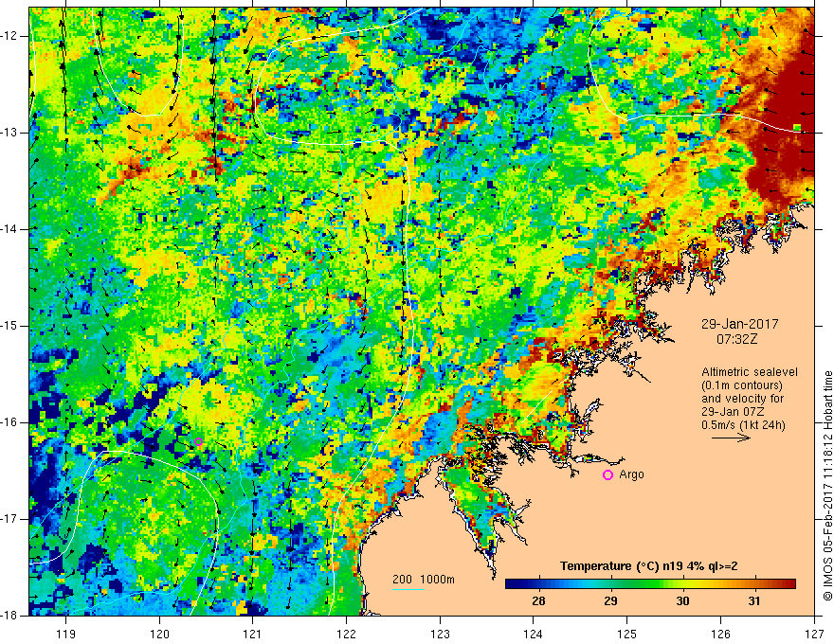Click the longitude axis label 127
The width and height of the screenshot is (834, 644).
tap(814, 634)
